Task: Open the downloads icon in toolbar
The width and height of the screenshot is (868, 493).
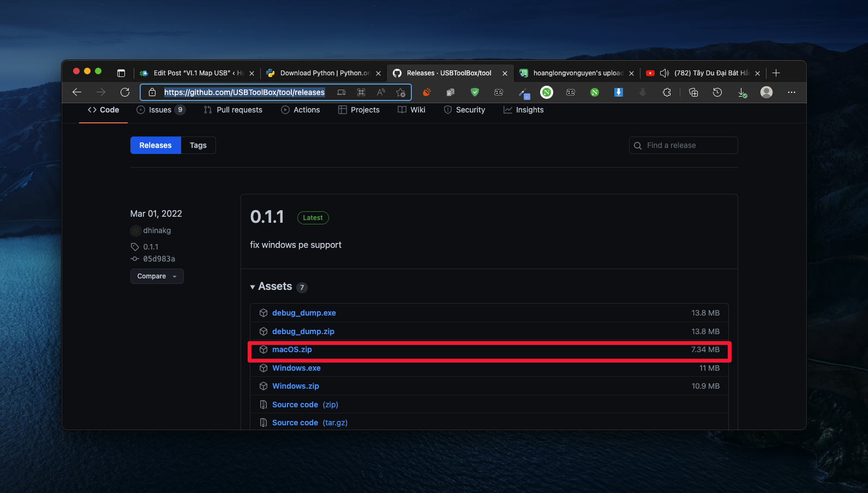Action: 742,92
